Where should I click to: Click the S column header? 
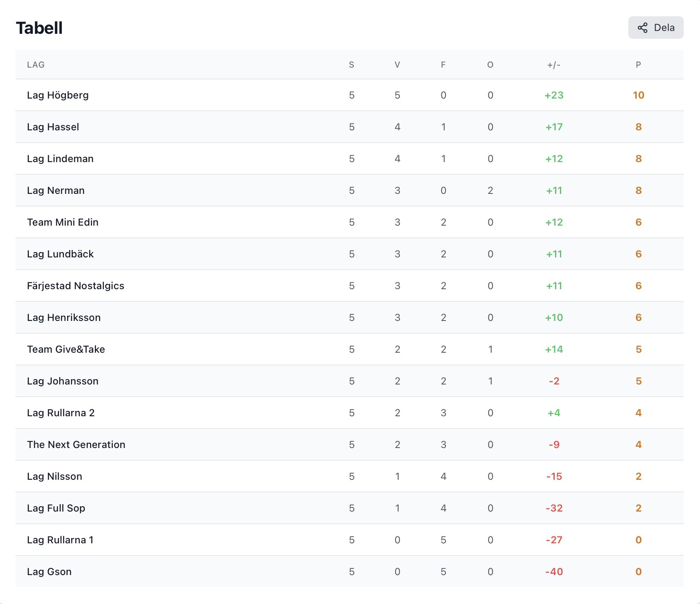tap(352, 65)
